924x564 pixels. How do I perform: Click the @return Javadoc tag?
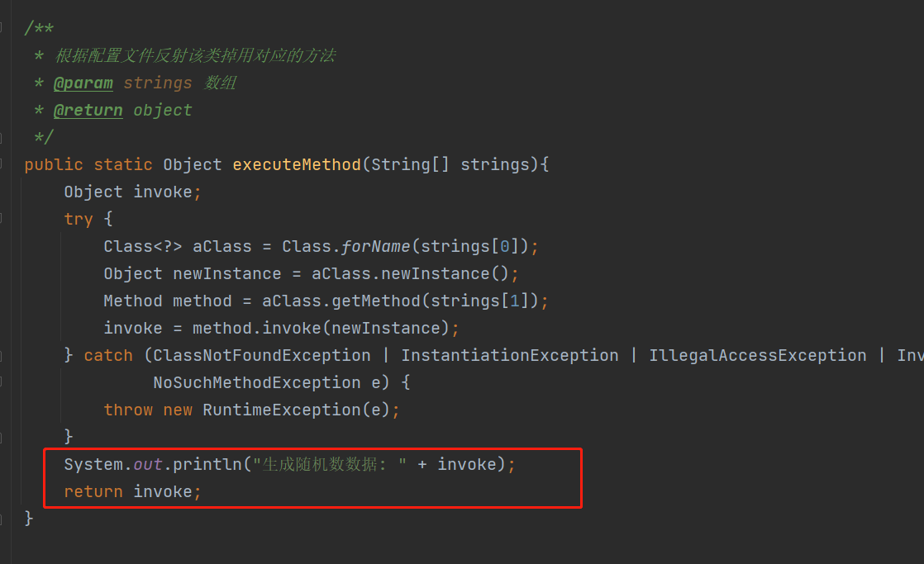point(88,110)
